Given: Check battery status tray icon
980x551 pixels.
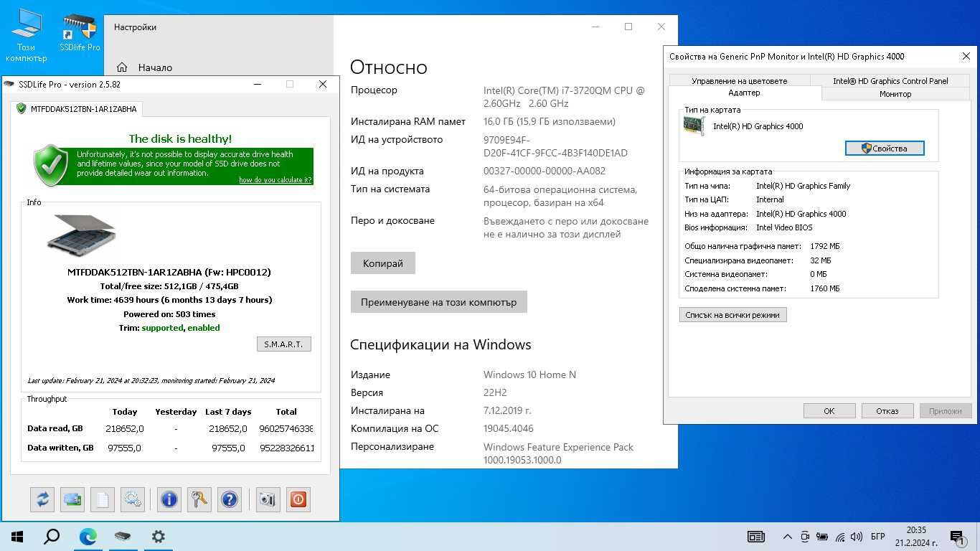Looking at the screenshot, I should 822,537.
